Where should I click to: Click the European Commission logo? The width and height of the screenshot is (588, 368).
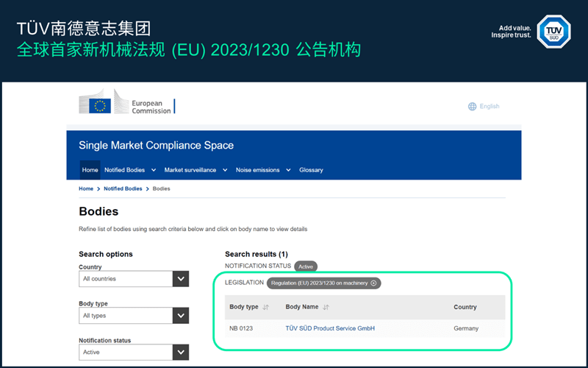(126, 104)
